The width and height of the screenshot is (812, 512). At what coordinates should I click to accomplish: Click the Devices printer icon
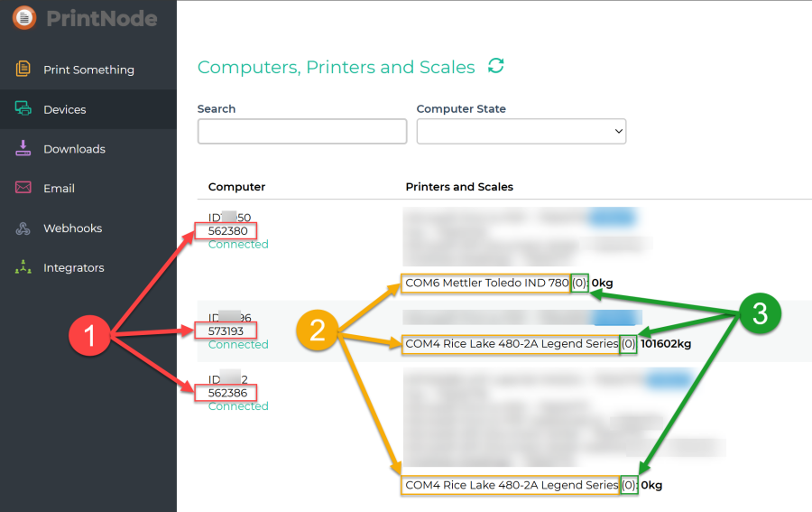click(x=23, y=109)
